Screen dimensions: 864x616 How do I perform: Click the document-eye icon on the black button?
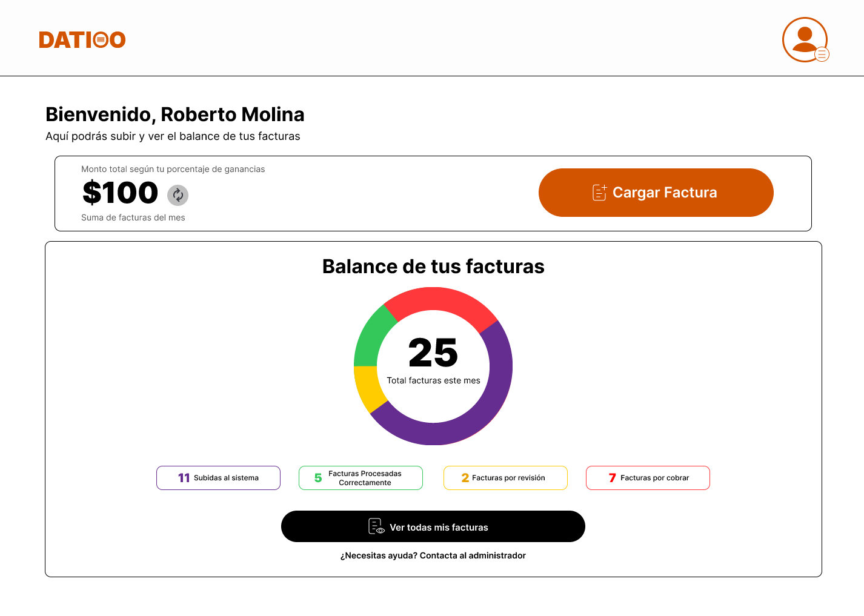pyautogui.click(x=376, y=526)
